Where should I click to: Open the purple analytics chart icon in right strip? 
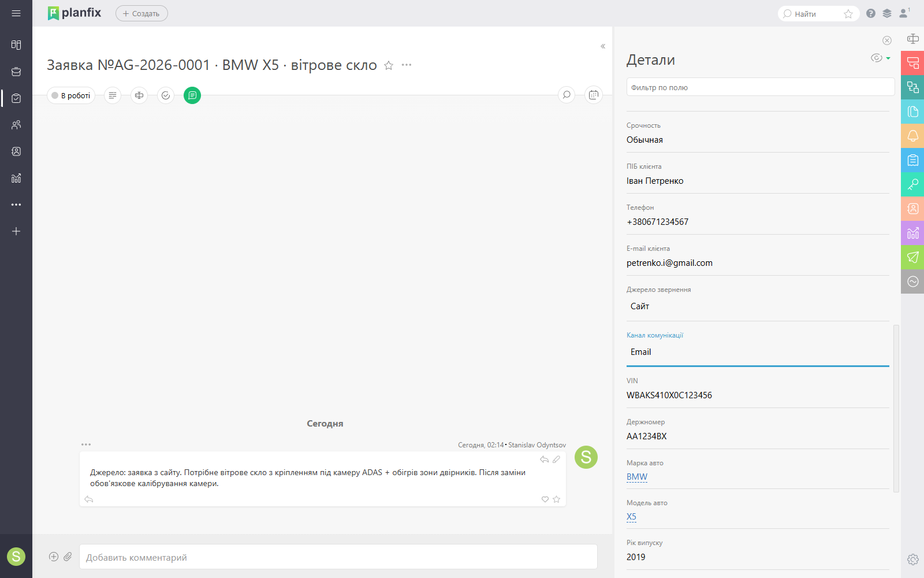tap(912, 233)
